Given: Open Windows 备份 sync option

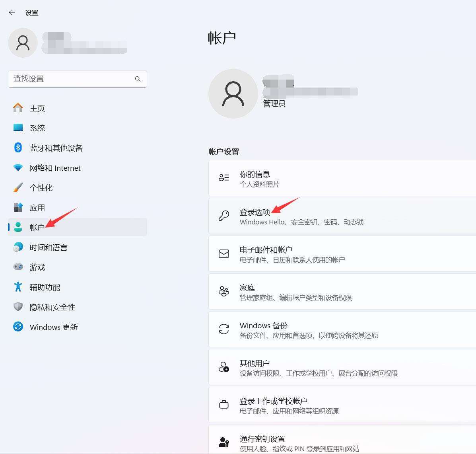Looking at the screenshot, I should coord(342,329).
